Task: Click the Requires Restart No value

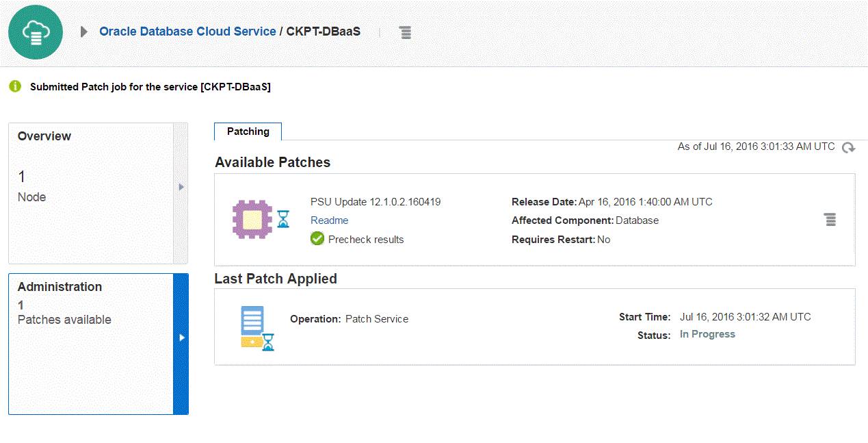Action: tap(603, 240)
